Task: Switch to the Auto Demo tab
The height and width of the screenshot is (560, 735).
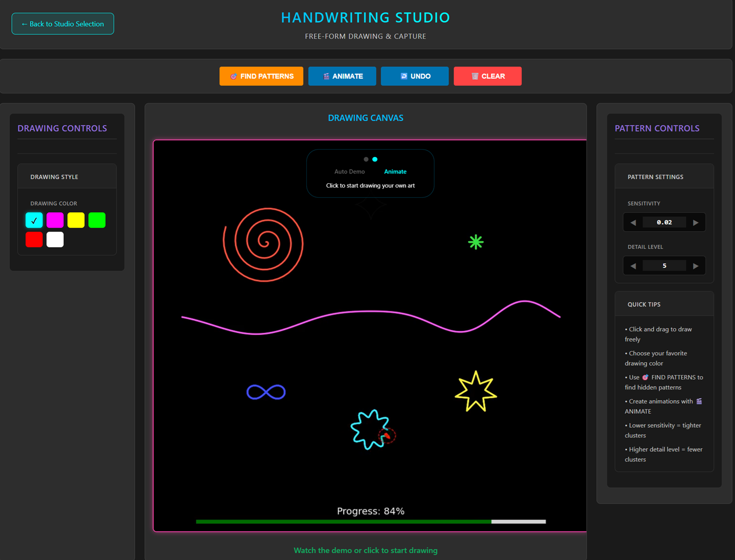Action: [x=350, y=171]
